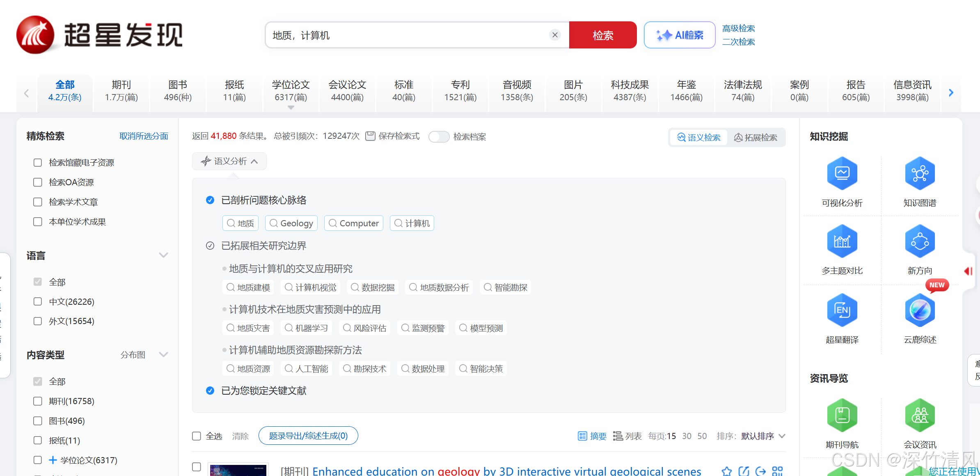Collapse the 语言 filter section
980x476 pixels.
pos(163,255)
